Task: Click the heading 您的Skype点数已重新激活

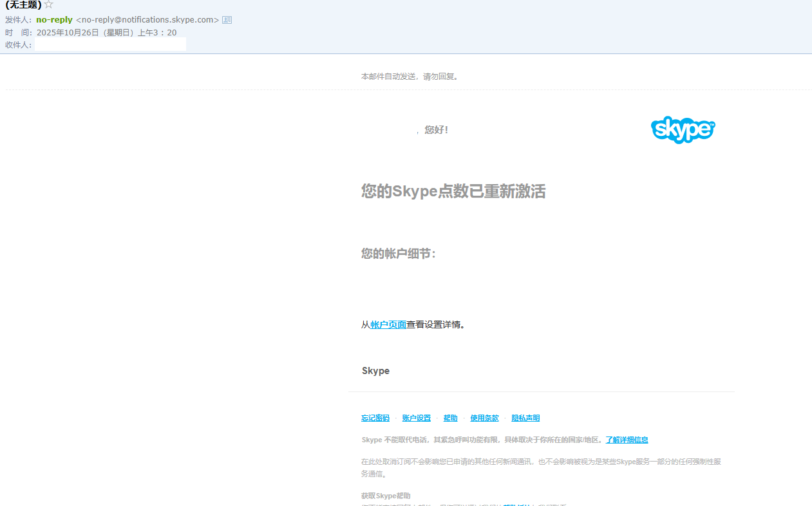Action: [453, 191]
